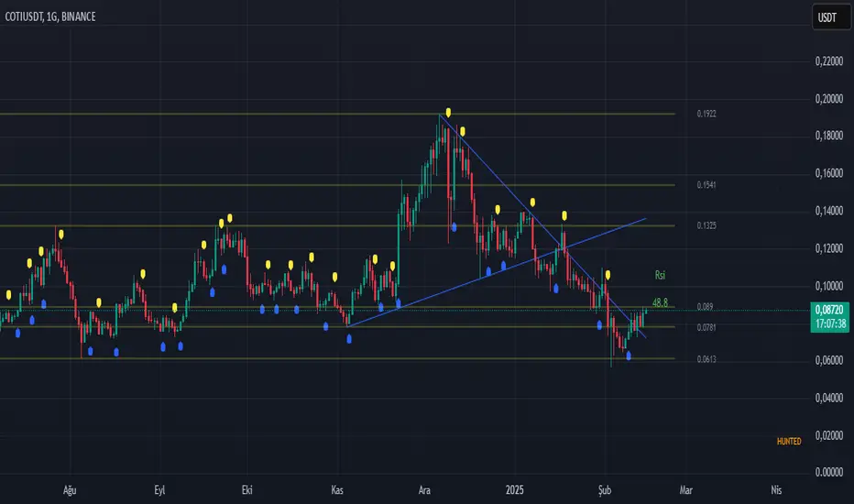Click the 0.089 level label
The image size is (854, 504).
(705, 307)
